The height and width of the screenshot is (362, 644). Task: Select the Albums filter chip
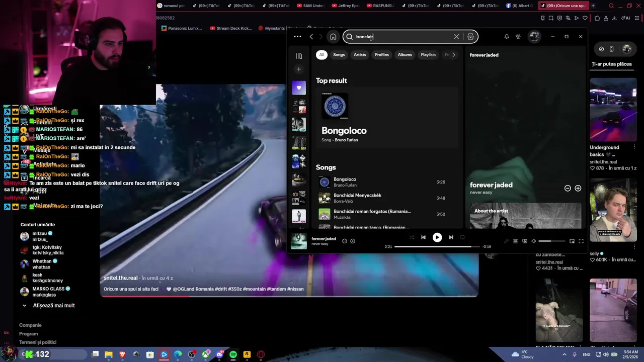pos(405,54)
